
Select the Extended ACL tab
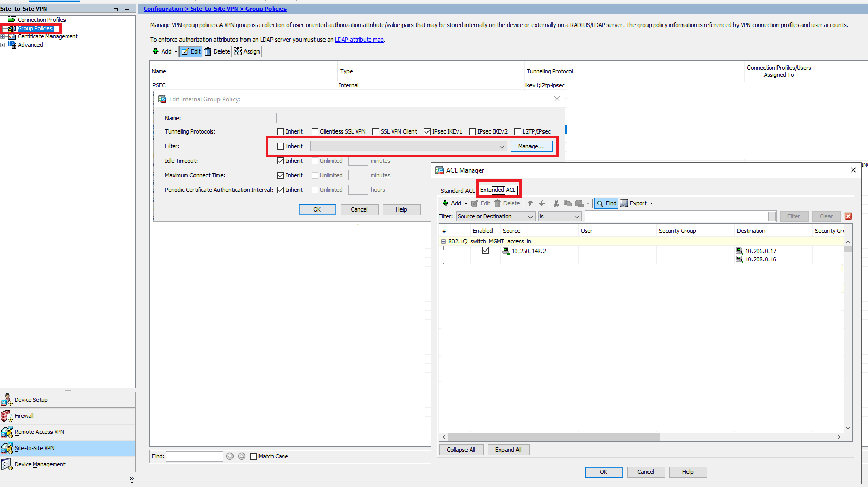[498, 189]
